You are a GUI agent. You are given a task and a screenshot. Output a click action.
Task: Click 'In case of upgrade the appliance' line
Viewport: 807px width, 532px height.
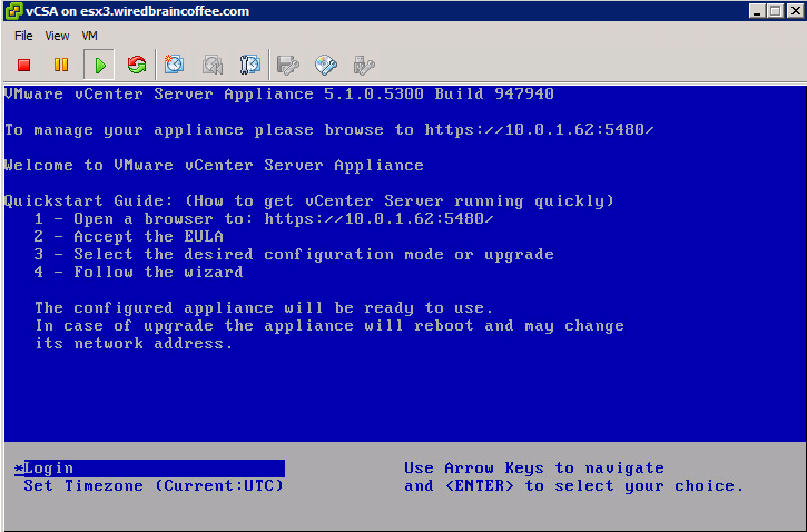coord(329,326)
